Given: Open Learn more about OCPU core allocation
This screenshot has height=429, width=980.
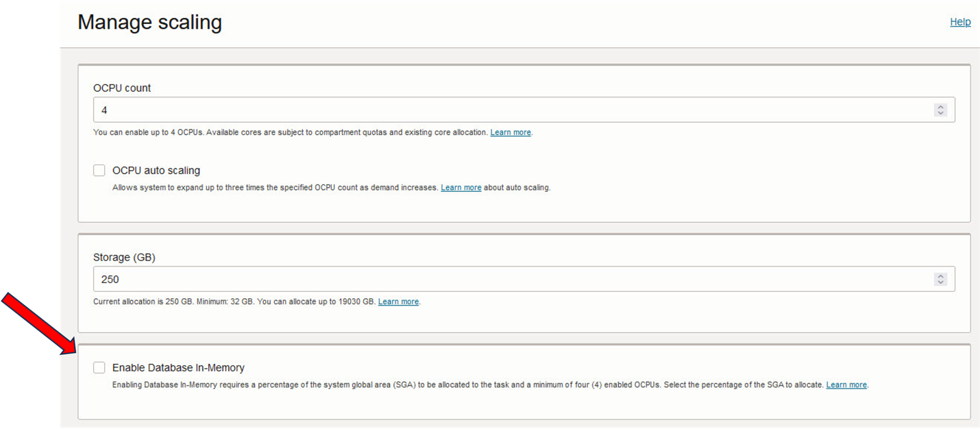Looking at the screenshot, I should 511,132.
